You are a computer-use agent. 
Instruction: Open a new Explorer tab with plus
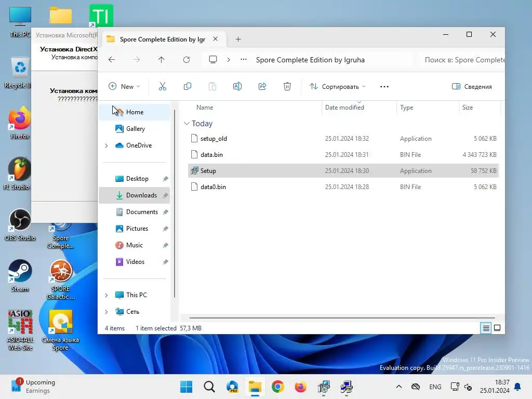click(x=238, y=39)
